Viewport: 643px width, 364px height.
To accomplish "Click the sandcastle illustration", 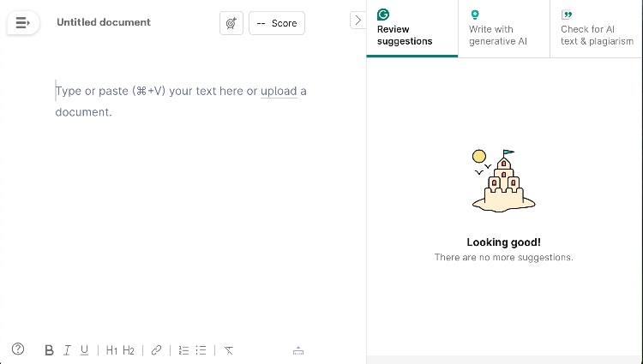I will coord(503,181).
